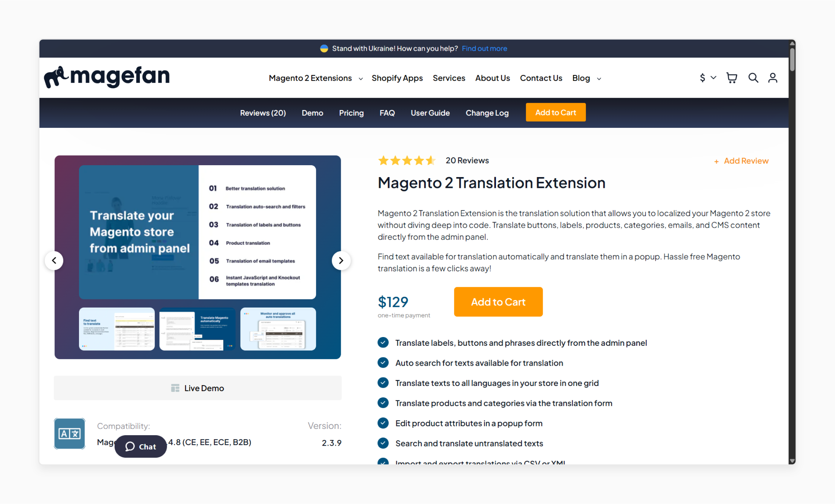Open Magento 2 Extensions menu
The image size is (835, 504).
click(310, 78)
